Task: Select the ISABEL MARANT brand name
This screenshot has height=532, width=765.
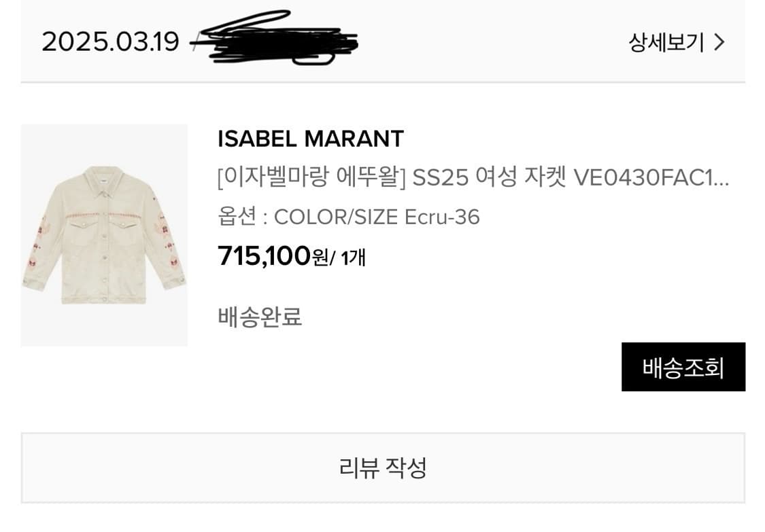Action: [311, 139]
